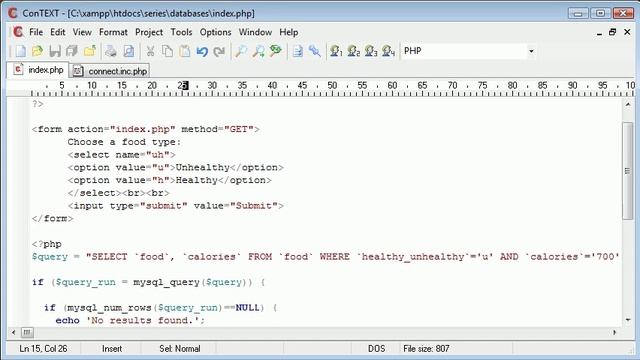Image resolution: width=640 pixels, height=360 pixels.
Task: Click the ConTEXT icon in menu bar
Action: point(18,32)
